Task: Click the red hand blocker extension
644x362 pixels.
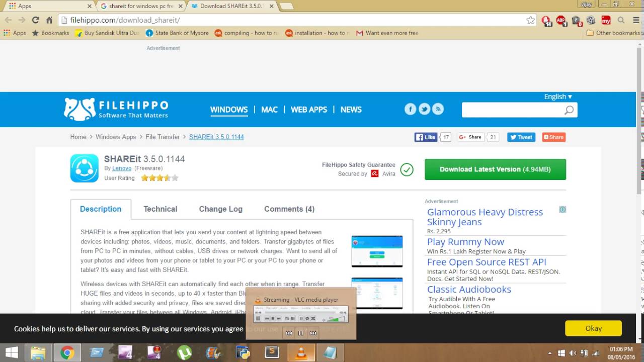Action: pyautogui.click(x=546, y=20)
